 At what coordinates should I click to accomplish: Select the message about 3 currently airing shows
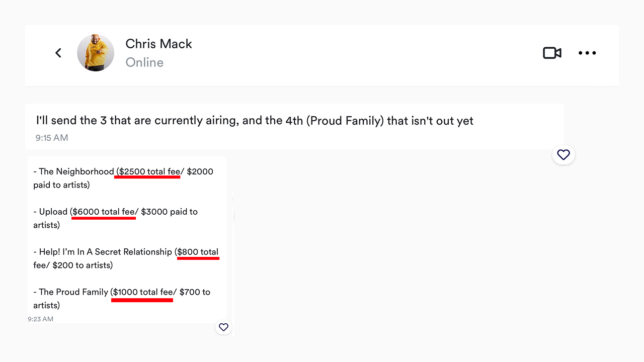click(x=254, y=121)
